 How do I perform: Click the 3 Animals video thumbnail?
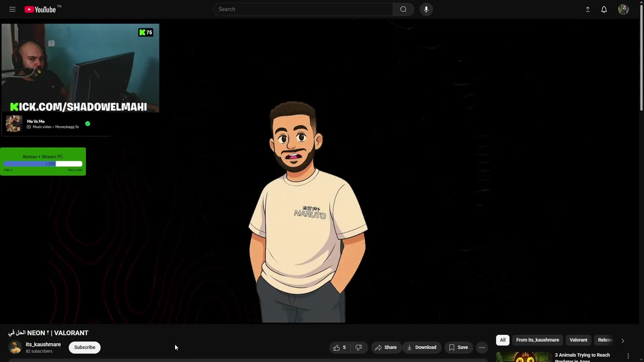(x=523, y=356)
